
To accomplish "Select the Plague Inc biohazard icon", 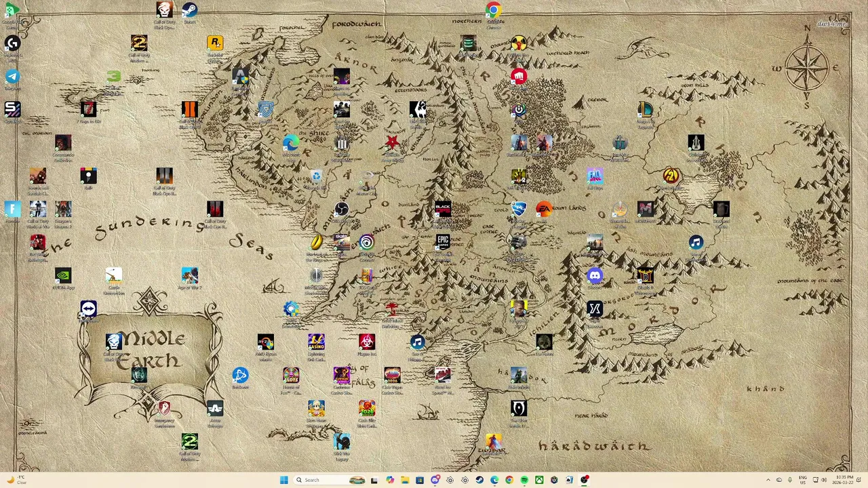I will tap(367, 342).
